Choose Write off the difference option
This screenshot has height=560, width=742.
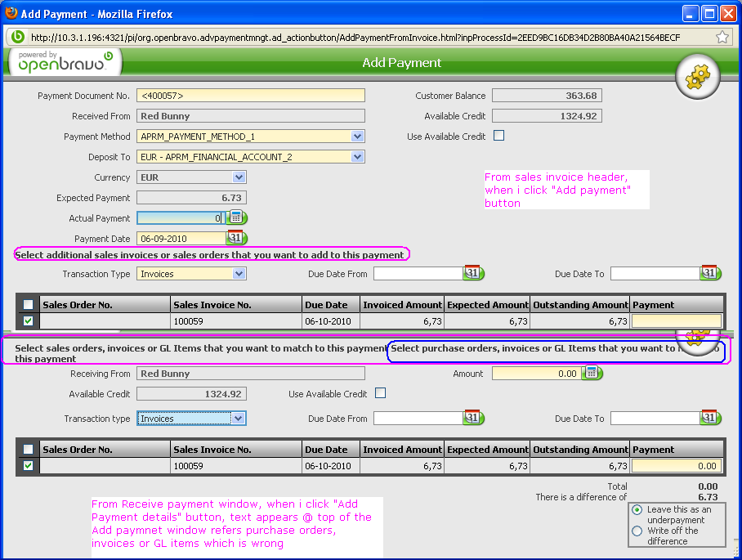[x=637, y=531]
